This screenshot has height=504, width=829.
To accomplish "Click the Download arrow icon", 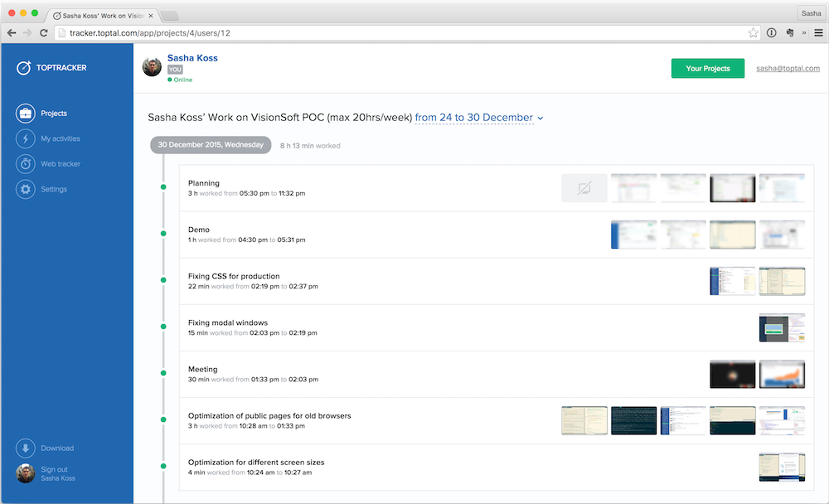I will (x=26, y=448).
